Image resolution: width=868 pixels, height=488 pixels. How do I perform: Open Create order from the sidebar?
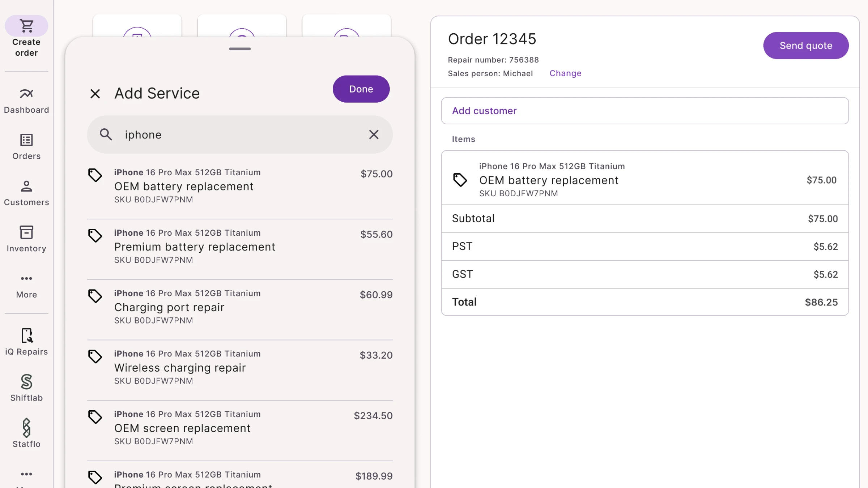[x=26, y=37]
